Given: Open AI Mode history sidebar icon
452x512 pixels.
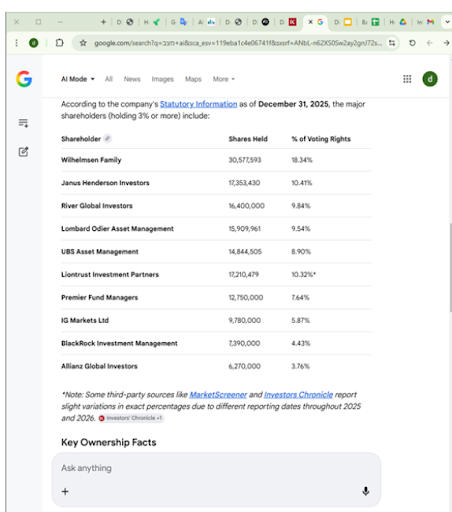Looking at the screenshot, I should pos(23,123).
